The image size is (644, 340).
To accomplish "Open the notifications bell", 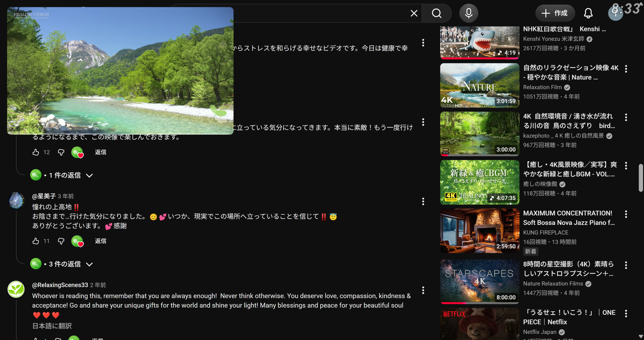I will pyautogui.click(x=588, y=13).
